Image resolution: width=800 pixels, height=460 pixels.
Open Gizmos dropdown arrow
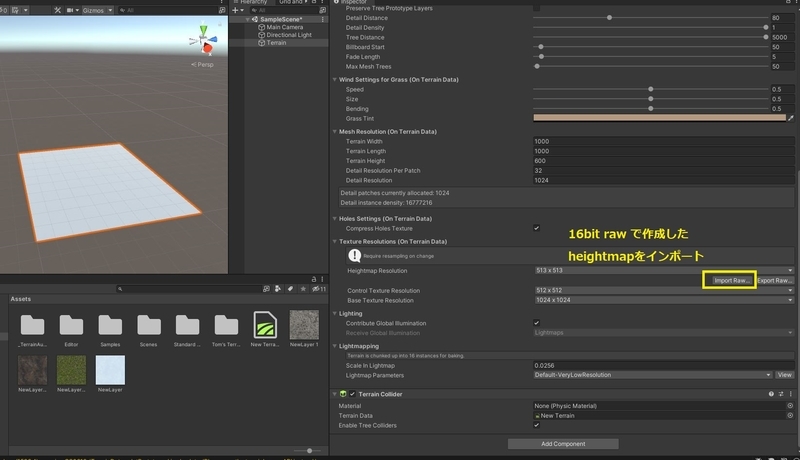(x=110, y=10)
